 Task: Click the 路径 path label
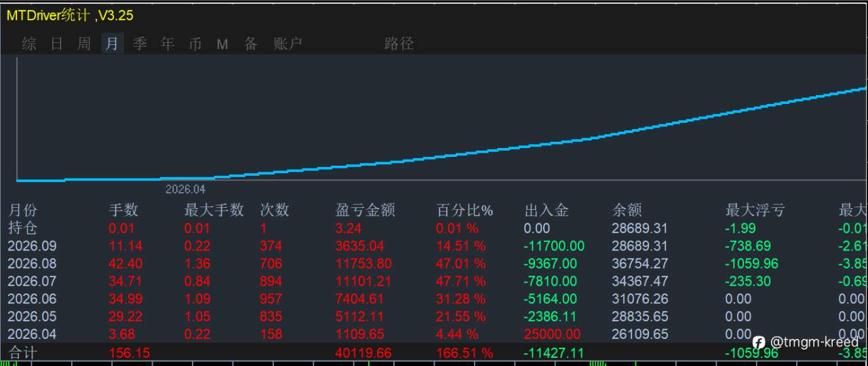399,44
